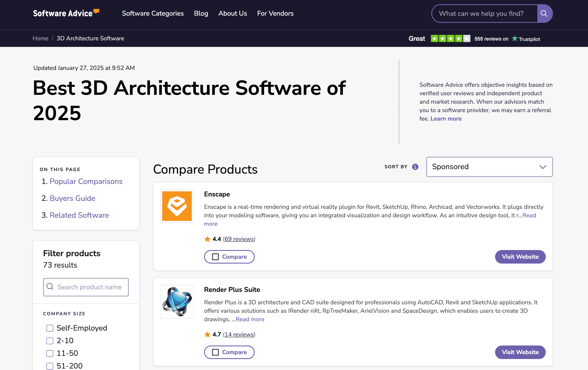Click the 555 reviews on Trustpilot text

click(x=491, y=39)
